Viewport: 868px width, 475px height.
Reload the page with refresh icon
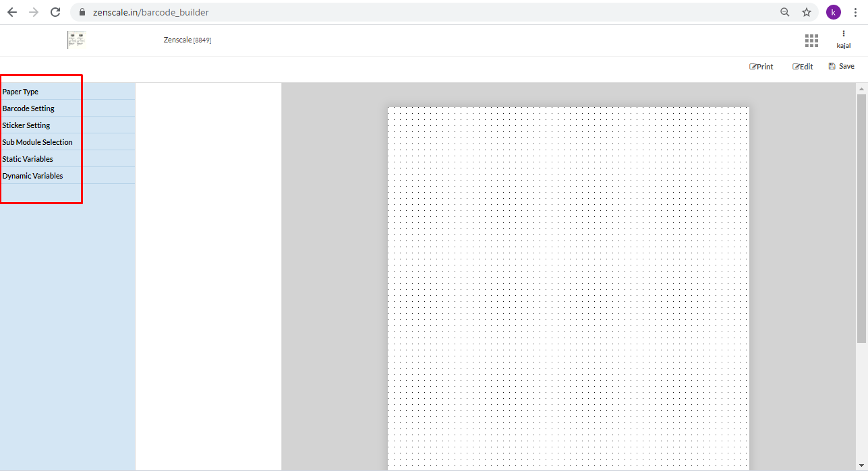55,12
